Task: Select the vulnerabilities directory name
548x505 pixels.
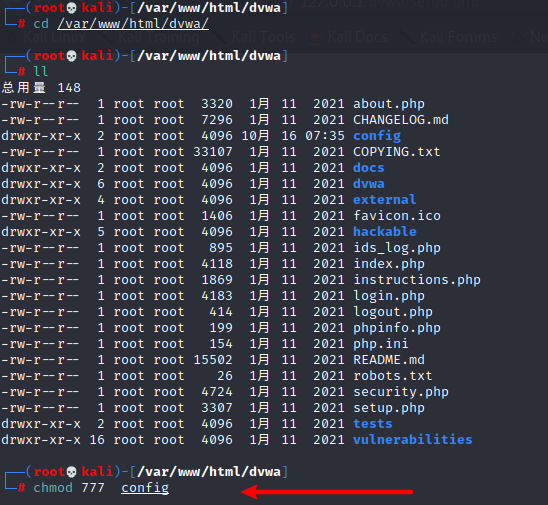Action: [413, 440]
